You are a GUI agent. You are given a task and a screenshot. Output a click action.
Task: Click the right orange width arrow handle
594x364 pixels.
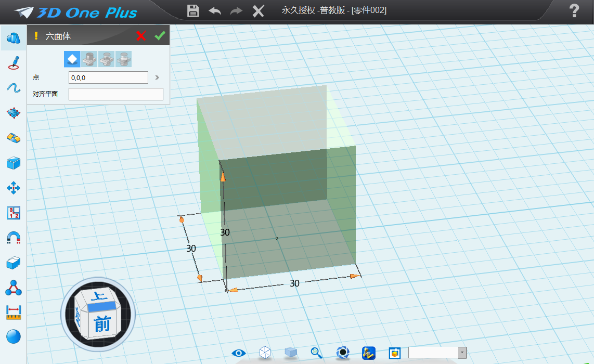tap(355, 276)
